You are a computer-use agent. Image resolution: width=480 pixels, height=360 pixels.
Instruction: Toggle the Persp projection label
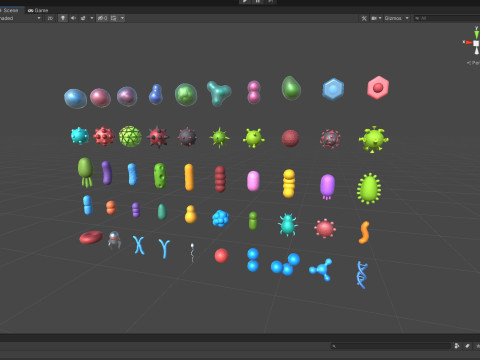[x=473, y=63]
